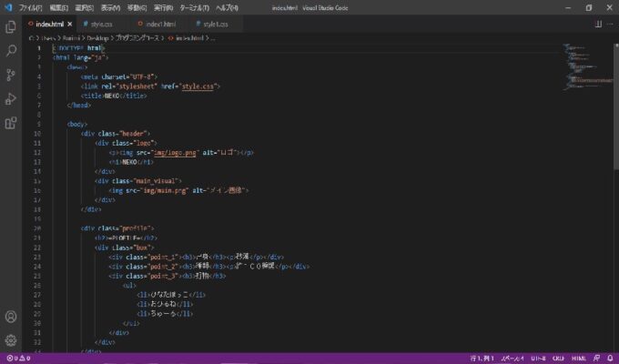Open the Extensions view icon

(x=11, y=122)
